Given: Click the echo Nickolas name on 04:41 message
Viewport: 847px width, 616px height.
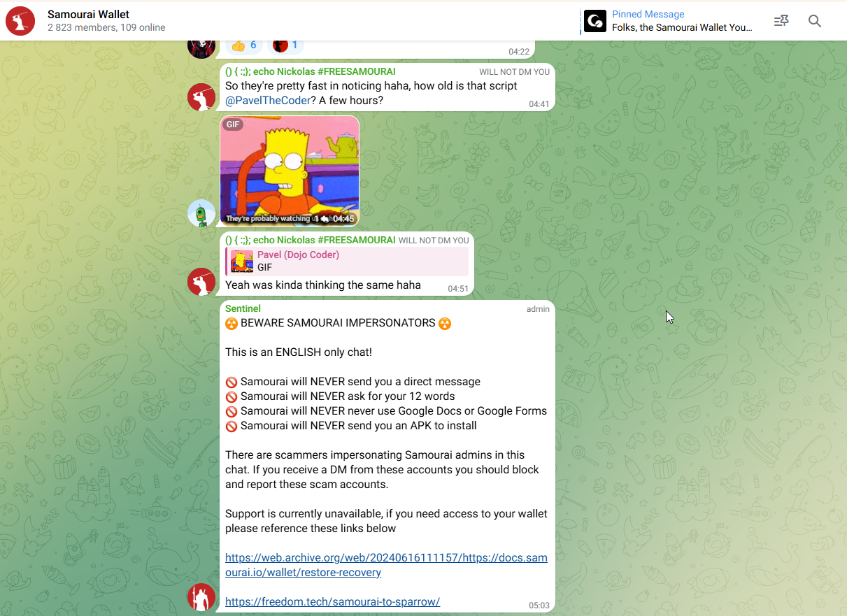Looking at the screenshot, I should coord(311,71).
